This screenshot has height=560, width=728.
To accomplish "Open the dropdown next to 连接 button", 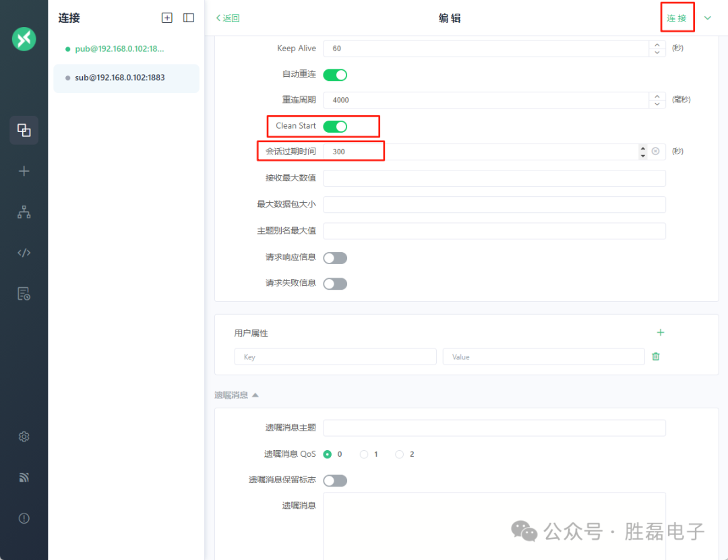I will coord(708,18).
